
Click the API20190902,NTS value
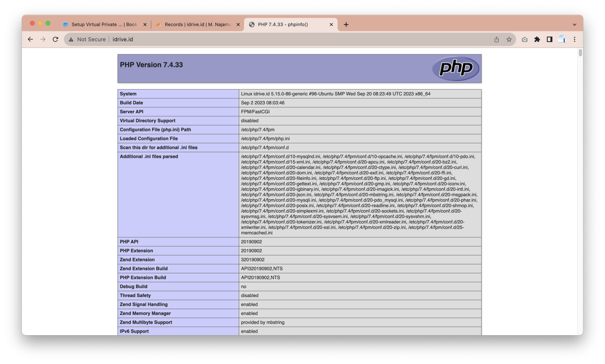point(260,278)
